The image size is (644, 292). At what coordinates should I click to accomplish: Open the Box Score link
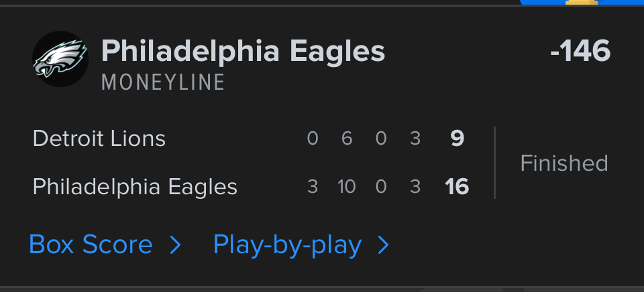pyautogui.click(x=91, y=245)
